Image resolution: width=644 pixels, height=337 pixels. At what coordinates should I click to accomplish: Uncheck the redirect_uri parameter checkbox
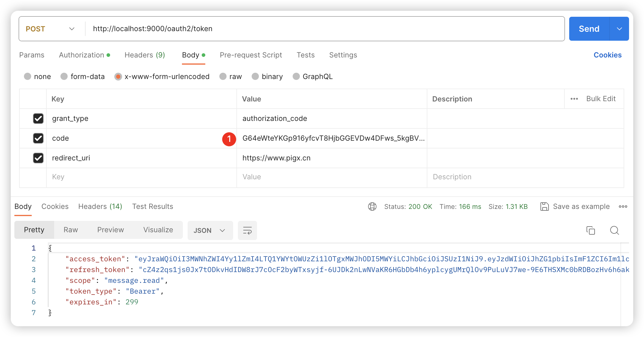pyautogui.click(x=38, y=158)
